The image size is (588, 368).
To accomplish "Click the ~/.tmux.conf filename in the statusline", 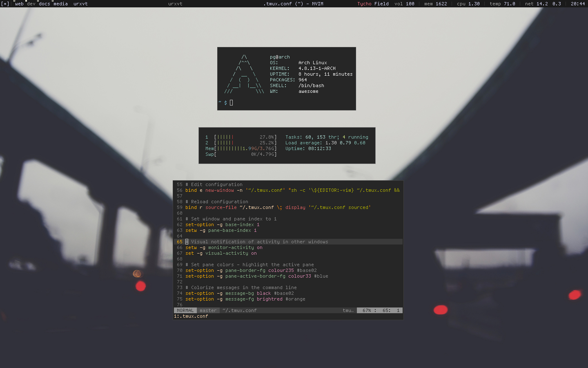I will coord(240,310).
